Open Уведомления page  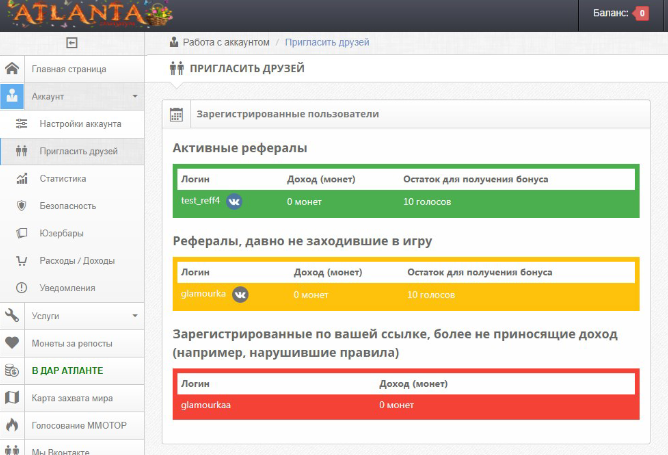67,288
